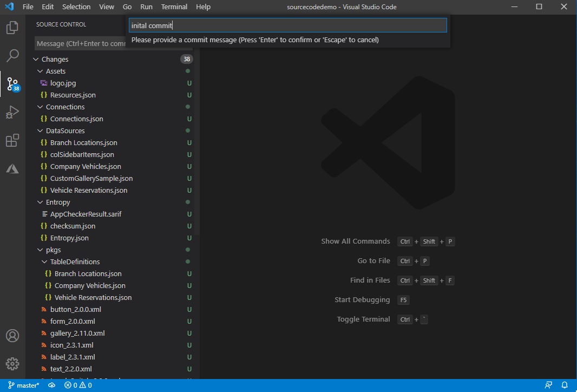Open the Accounts icon in the activity bar
Image resolution: width=577 pixels, height=392 pixels.
point(12,336)
